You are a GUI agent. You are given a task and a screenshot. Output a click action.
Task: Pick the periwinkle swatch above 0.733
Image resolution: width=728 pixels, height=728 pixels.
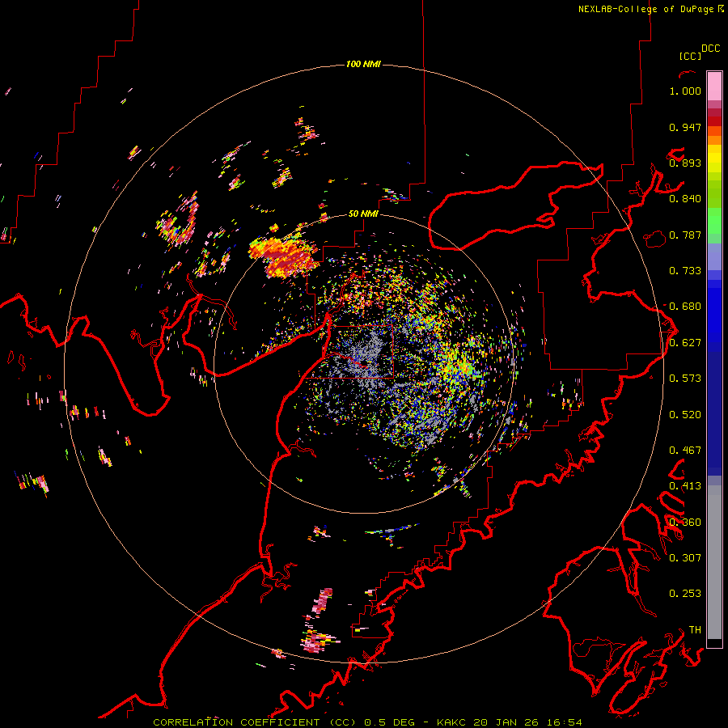coord(714,256)
